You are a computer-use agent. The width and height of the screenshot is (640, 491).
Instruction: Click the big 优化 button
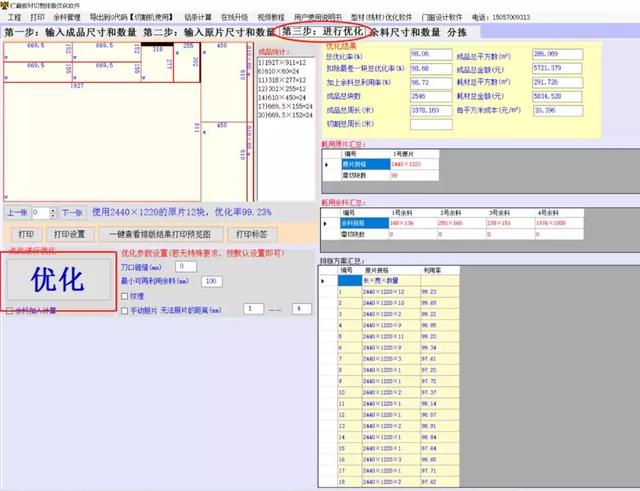point(58,280)
